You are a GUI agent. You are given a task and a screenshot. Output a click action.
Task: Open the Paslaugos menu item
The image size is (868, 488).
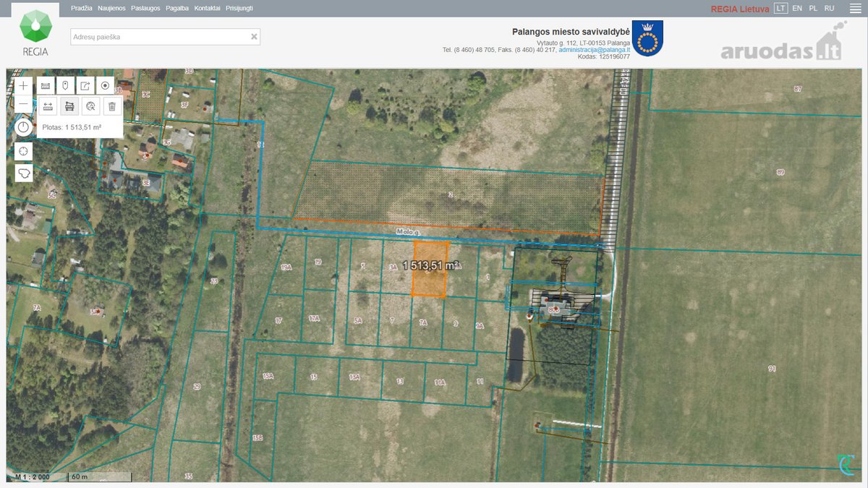pos(146,8)
